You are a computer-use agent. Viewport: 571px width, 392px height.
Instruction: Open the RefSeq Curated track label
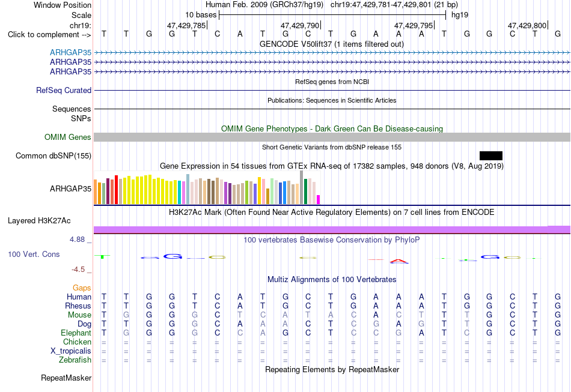coord(64,90)
